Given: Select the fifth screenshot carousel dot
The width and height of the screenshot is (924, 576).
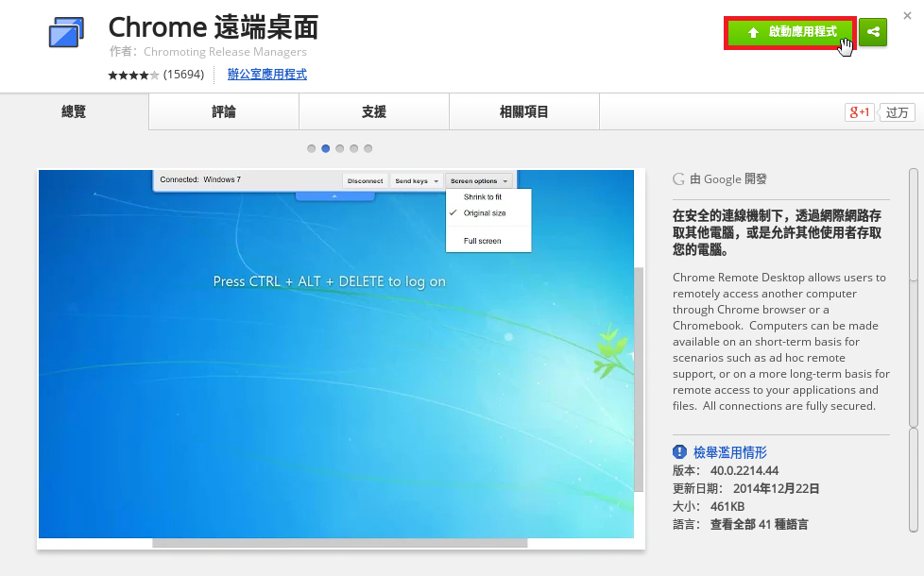Looking at the screenshot, I should [x=368, y=148].
